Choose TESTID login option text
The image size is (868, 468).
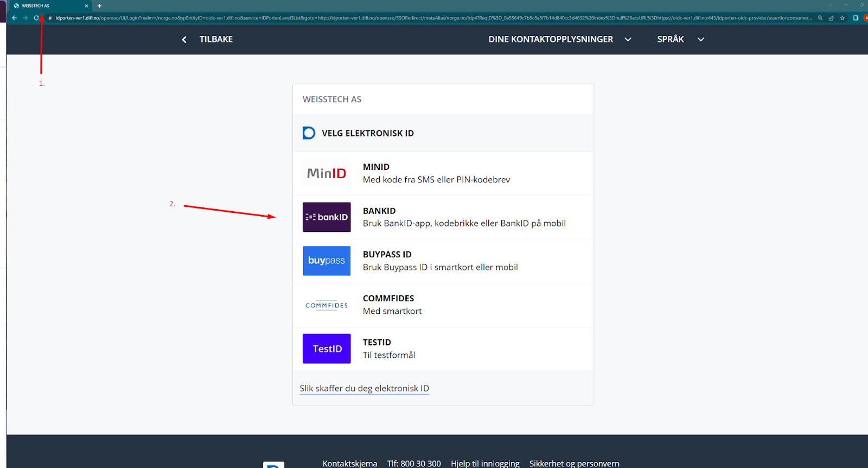point(377,343)
